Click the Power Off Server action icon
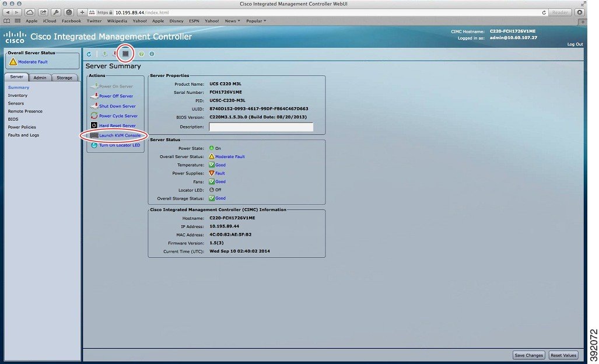This screenshot has height=364, width=599. click(94, 96)
